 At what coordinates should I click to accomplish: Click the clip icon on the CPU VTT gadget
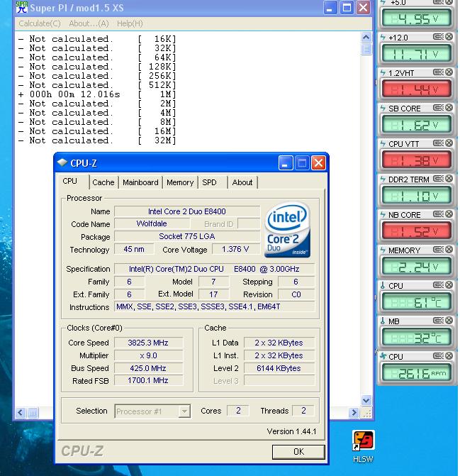click(x=438, y=143)
